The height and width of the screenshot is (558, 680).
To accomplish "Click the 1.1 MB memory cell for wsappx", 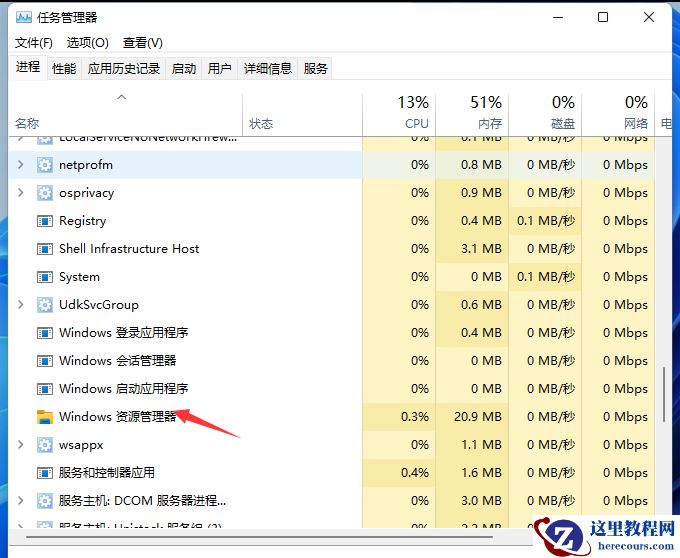I will click(472, 445).
